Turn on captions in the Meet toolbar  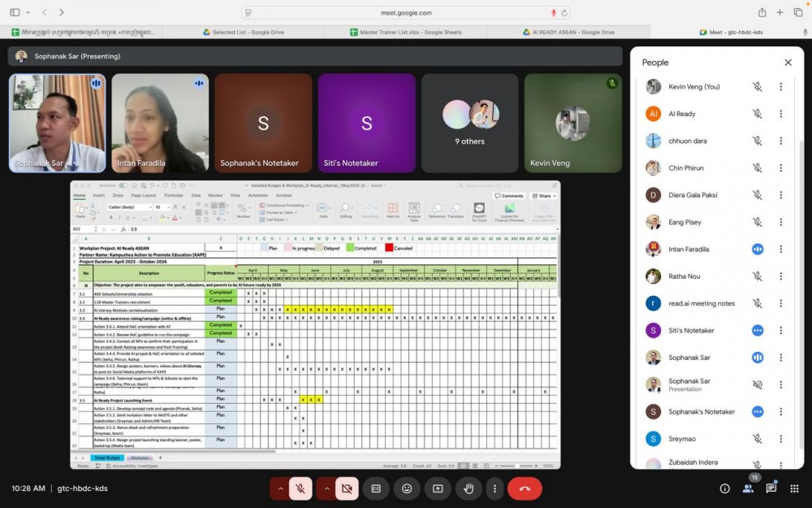376,488
